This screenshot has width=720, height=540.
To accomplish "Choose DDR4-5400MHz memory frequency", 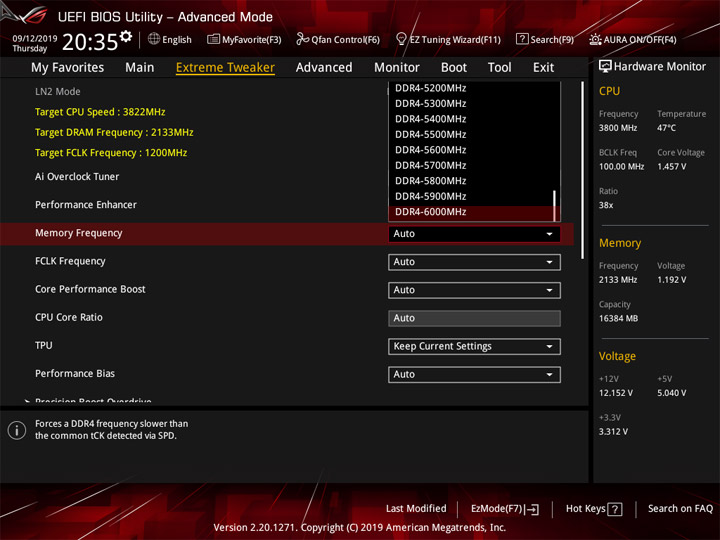I will point(471,119).
